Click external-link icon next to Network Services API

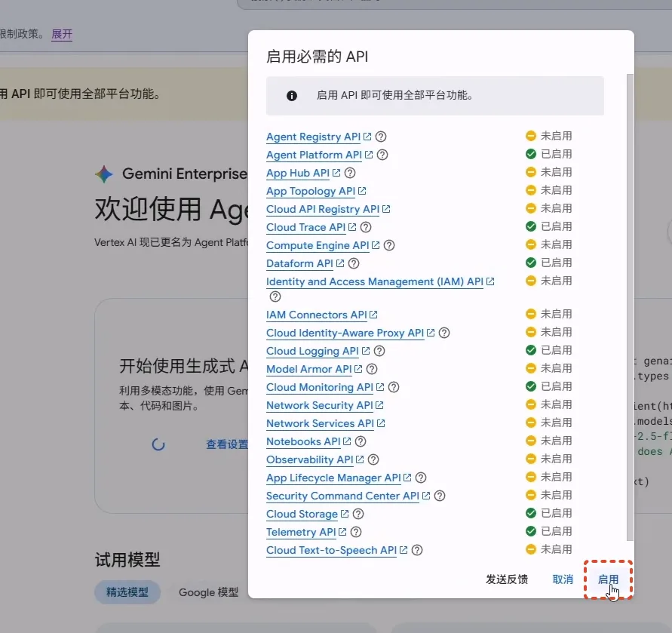coord(381,423)
